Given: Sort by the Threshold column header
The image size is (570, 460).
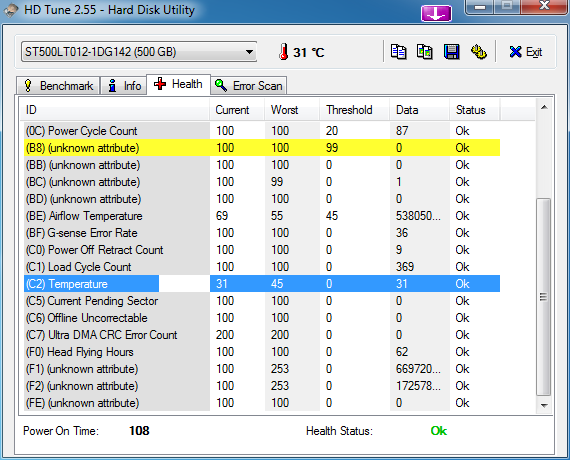Looking at the screenshot, I should click(x=354, y=110).
